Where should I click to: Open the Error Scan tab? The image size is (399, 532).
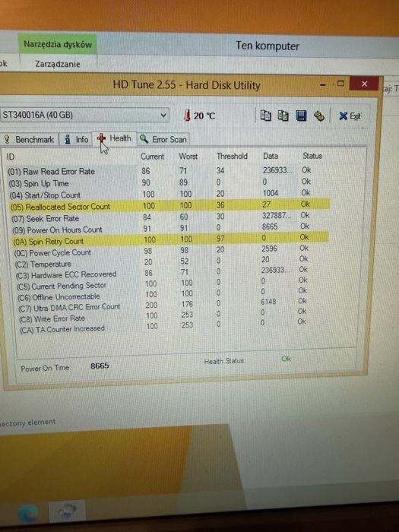(x=163, y=139)
